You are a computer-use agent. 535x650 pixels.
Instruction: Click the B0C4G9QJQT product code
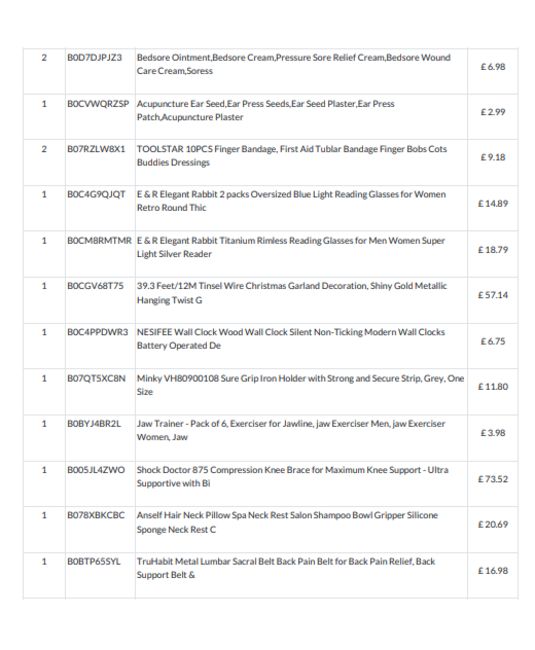tap(96, 194)
